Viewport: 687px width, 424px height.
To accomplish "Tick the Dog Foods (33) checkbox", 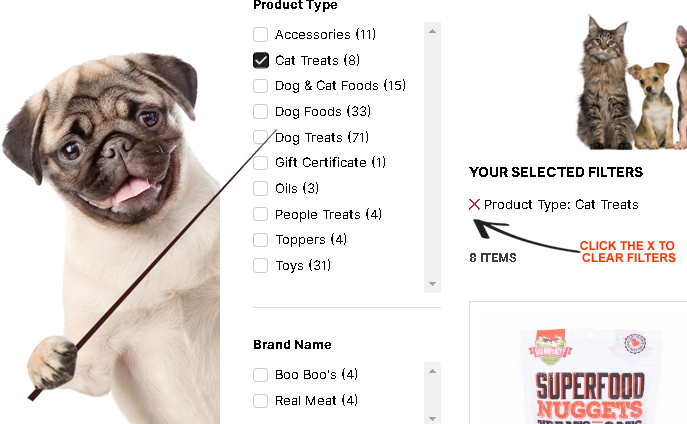I will coord(261,111).
